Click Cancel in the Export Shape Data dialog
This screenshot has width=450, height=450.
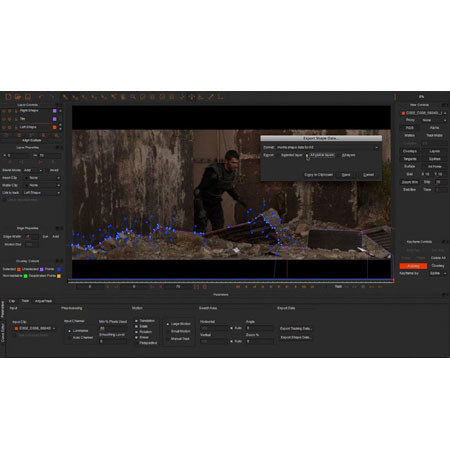pos(368,175)
